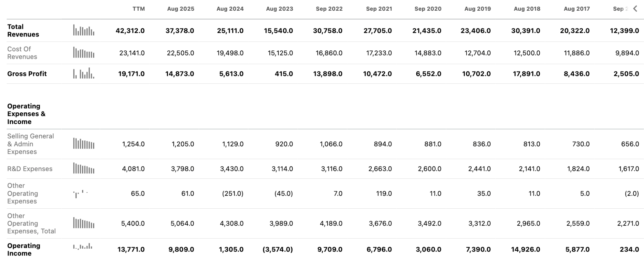Click the left chevron arrow beside the Sep column
Image resolution: width=644 pixels, height=259 pixels.
635,9
